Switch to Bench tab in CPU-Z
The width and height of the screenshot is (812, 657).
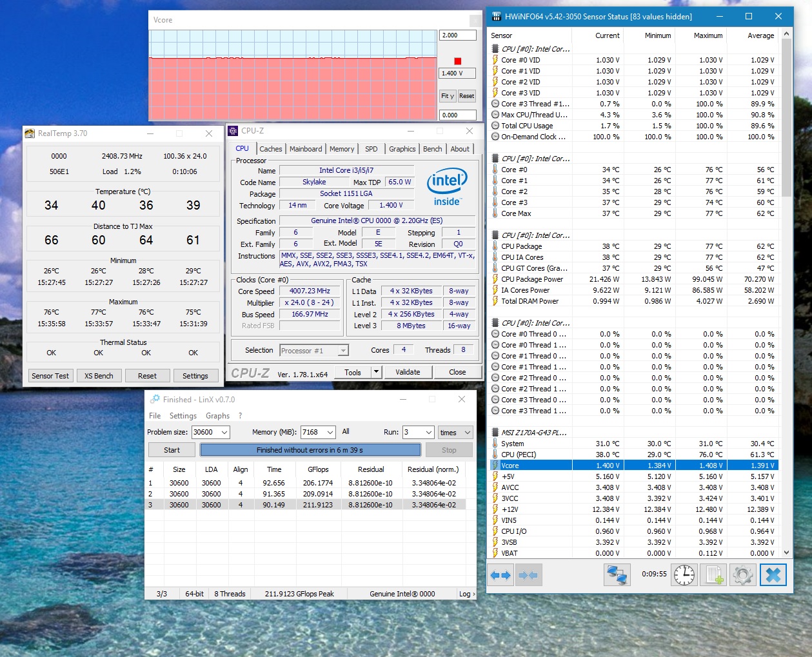coord(433,149)
